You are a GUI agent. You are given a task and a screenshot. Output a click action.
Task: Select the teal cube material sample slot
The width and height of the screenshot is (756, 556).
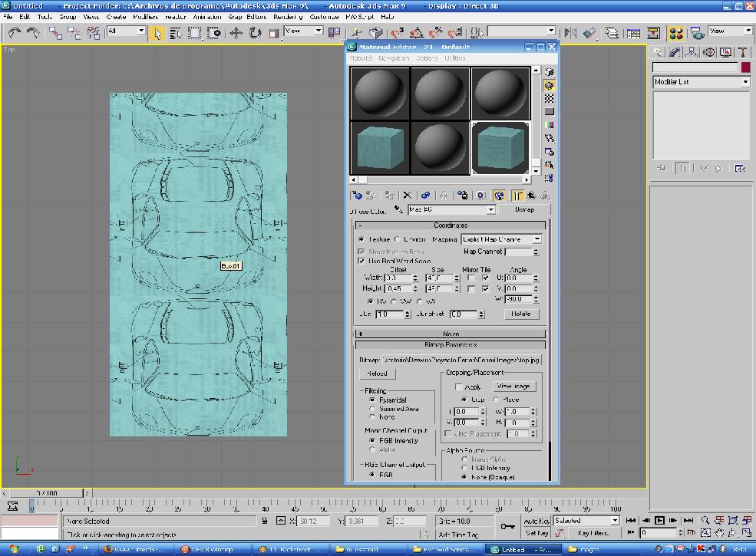380,148
